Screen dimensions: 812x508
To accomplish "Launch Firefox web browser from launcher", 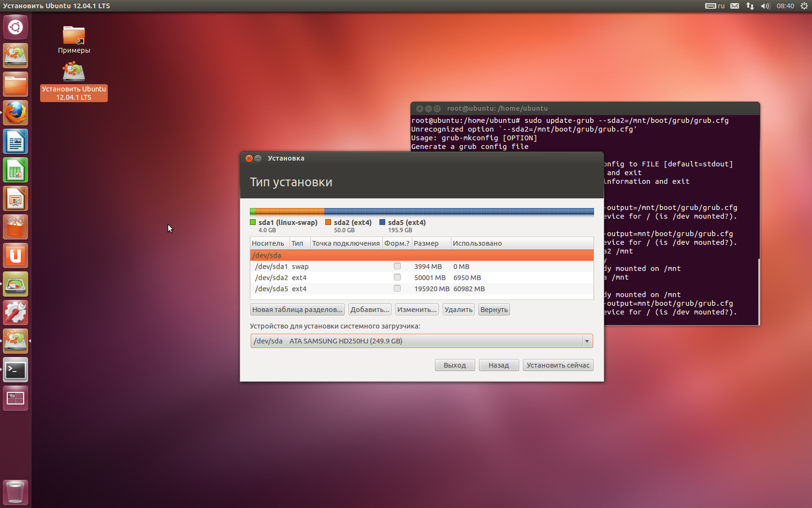I will (15, 113).
